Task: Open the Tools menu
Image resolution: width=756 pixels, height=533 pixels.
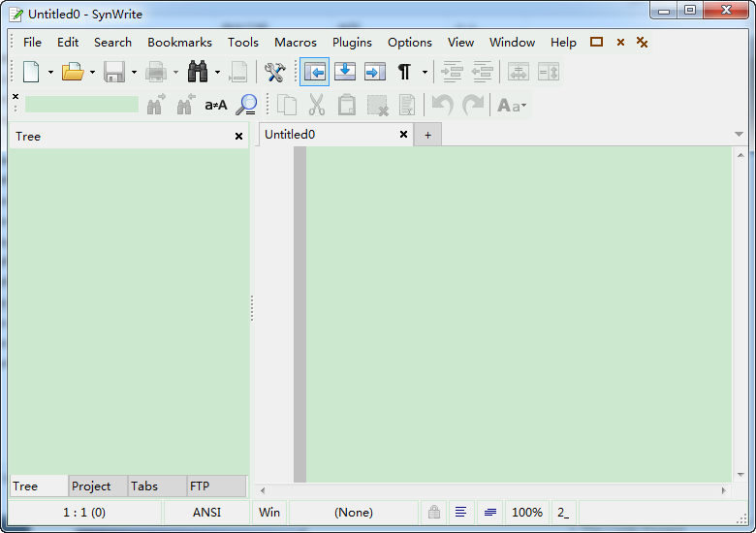Action: pyautogui.click(x=243, y=43)
